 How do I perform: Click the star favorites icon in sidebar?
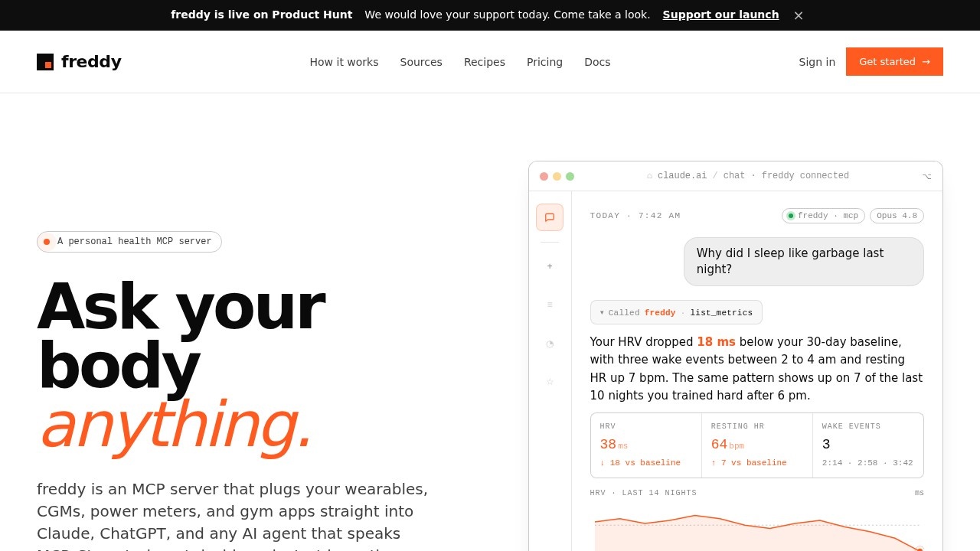click(550, 381)
